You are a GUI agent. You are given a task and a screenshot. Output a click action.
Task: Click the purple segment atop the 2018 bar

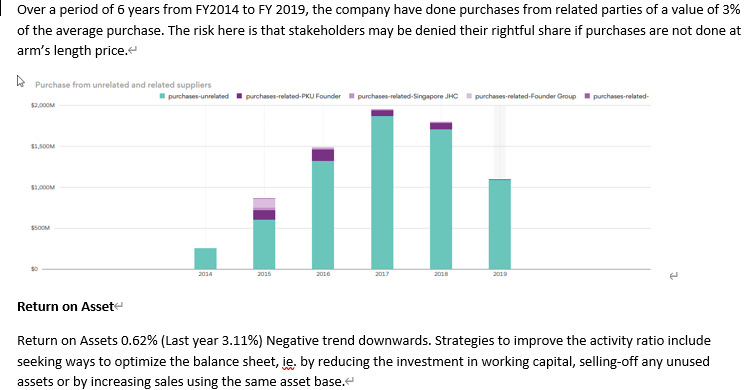[441, 126]
